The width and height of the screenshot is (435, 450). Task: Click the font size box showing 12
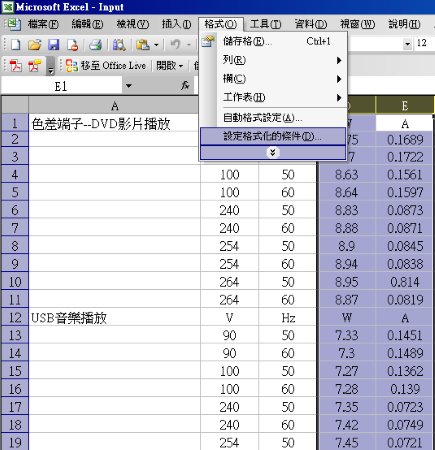pyautogui.click(x=424, y=43)
